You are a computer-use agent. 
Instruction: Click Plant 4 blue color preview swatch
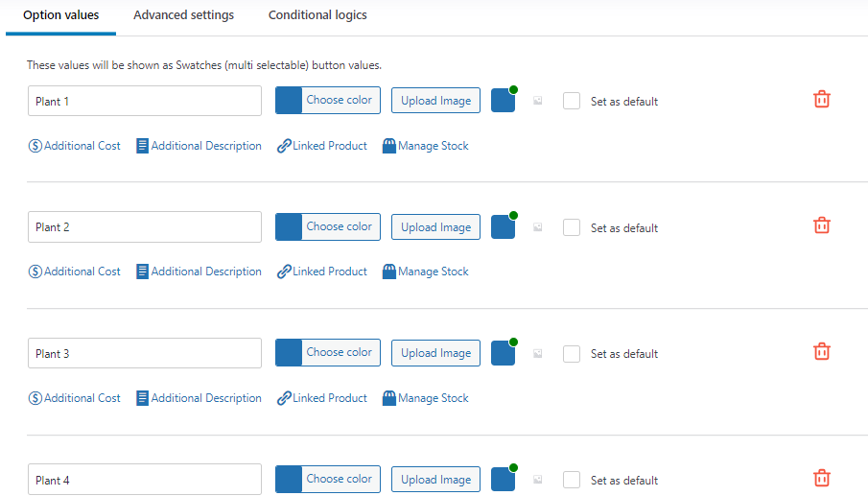[x=503, y=480]
